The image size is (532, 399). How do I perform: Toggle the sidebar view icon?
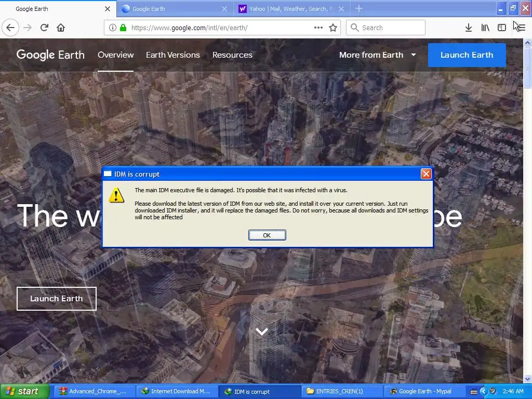[x=502, y=28]
